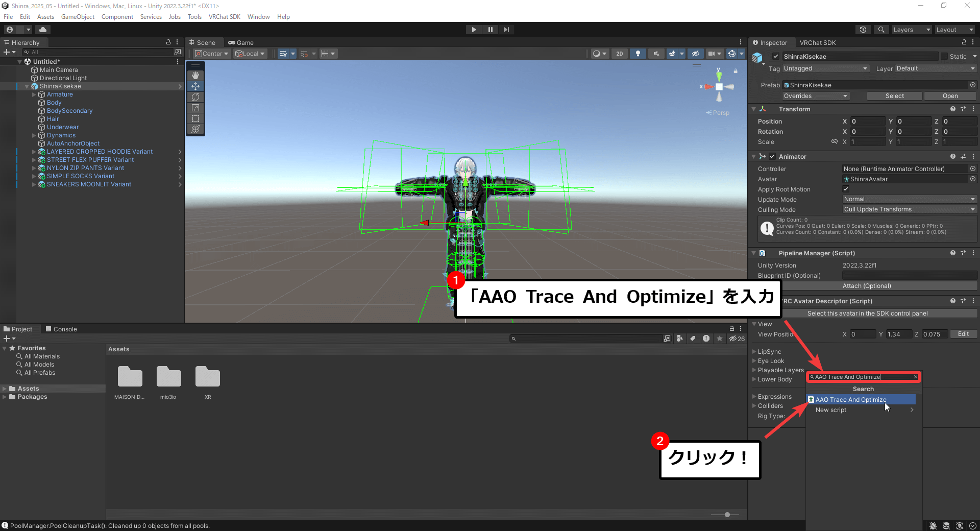Search by type icon in Project
Image resolution: width=980 pixels, height=531 pixels.
[680, 339]
